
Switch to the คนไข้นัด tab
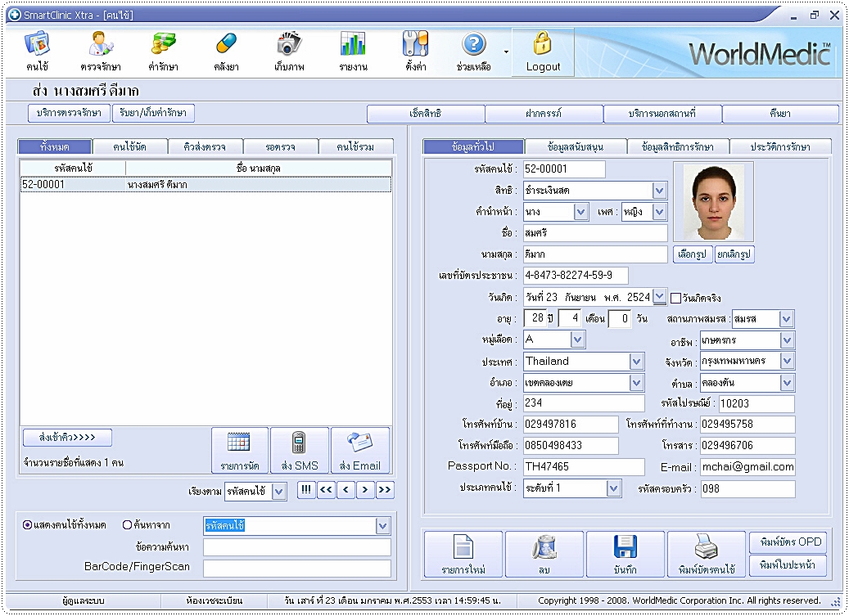pyautogui.click(x=130, y=146)
